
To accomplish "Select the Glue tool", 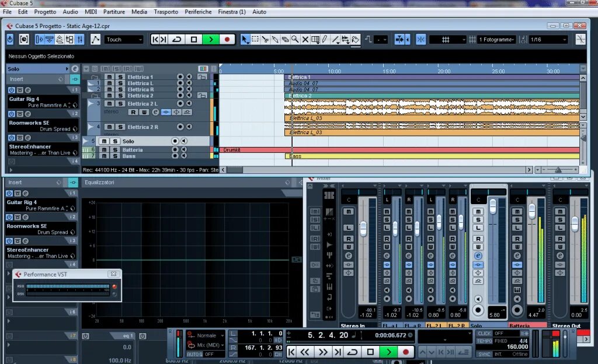I will click(x=275, y=39).
